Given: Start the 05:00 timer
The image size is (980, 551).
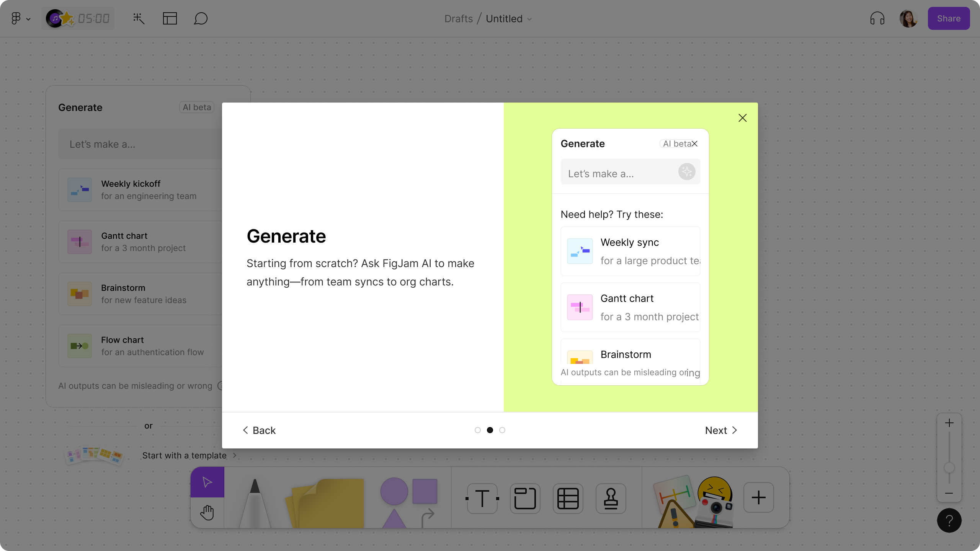Looking at the screenshot, I should (94, 18).
